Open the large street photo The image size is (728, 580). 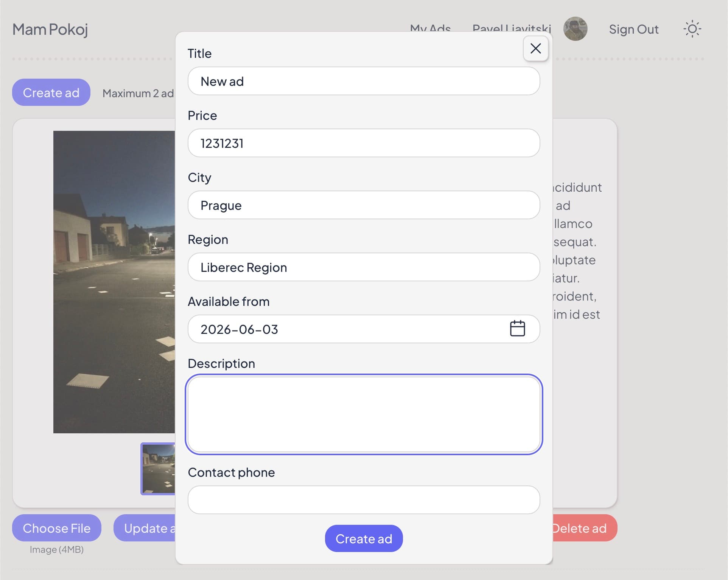pyautogui.click(x=114, y=282)
